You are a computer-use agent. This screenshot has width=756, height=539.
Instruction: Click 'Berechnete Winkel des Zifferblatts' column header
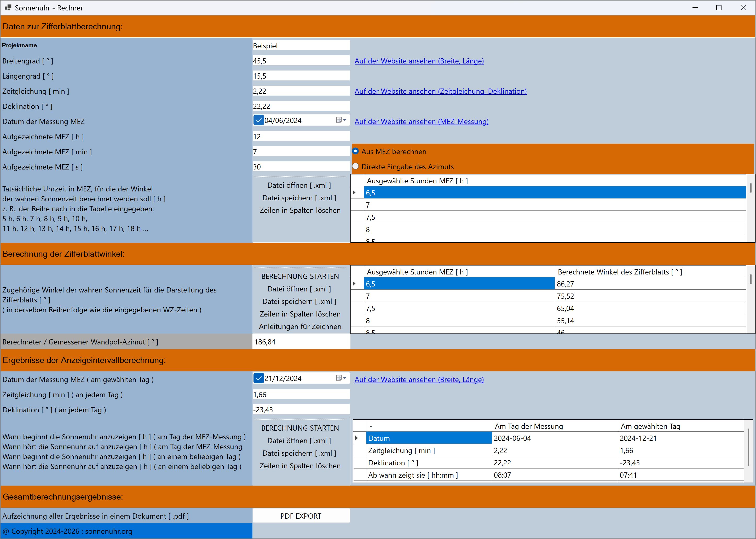coord(620,272)
